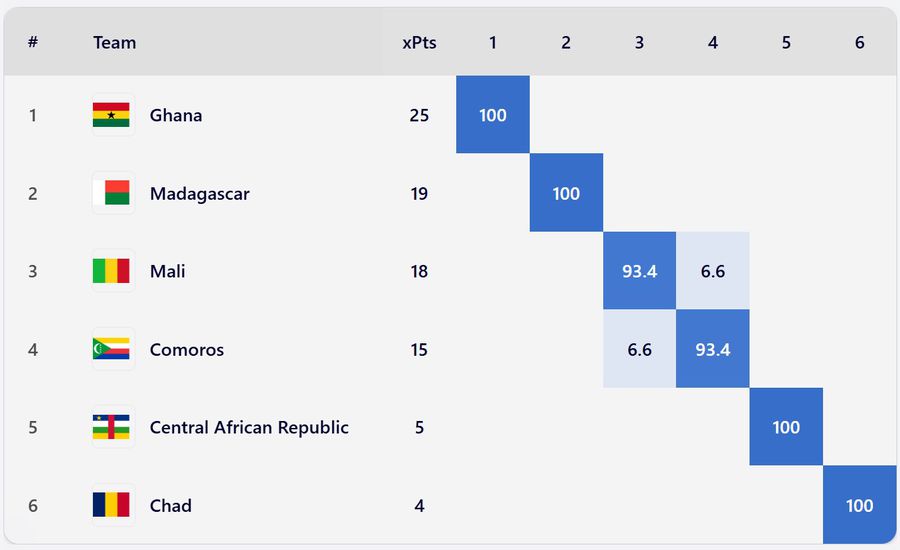
Task: Open the Madagascar team link
Action: [199, 193]
